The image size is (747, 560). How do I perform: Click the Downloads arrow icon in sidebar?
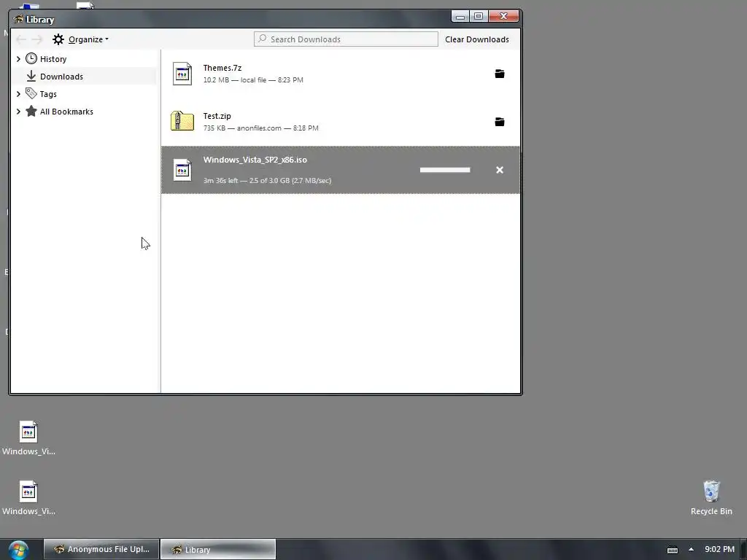click(x=31, y=76)
